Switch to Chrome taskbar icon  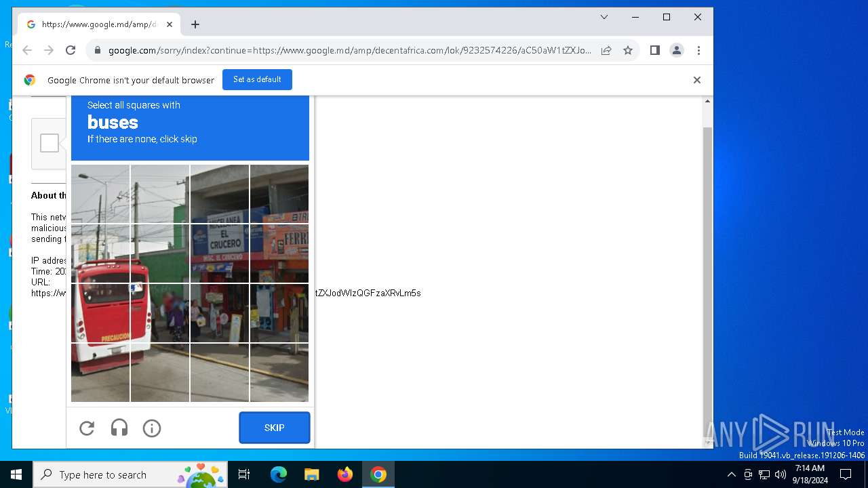point(378,474)
